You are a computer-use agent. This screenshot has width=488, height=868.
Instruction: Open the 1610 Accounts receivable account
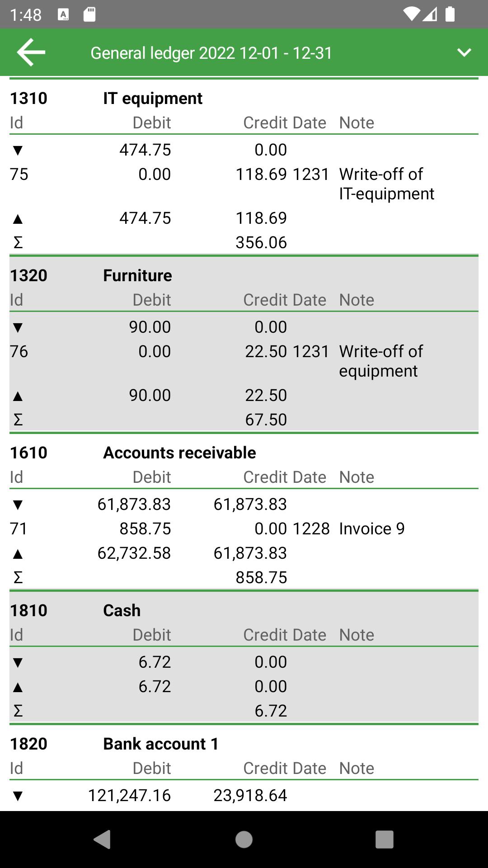pyautogui.click(x=179, y=453)
